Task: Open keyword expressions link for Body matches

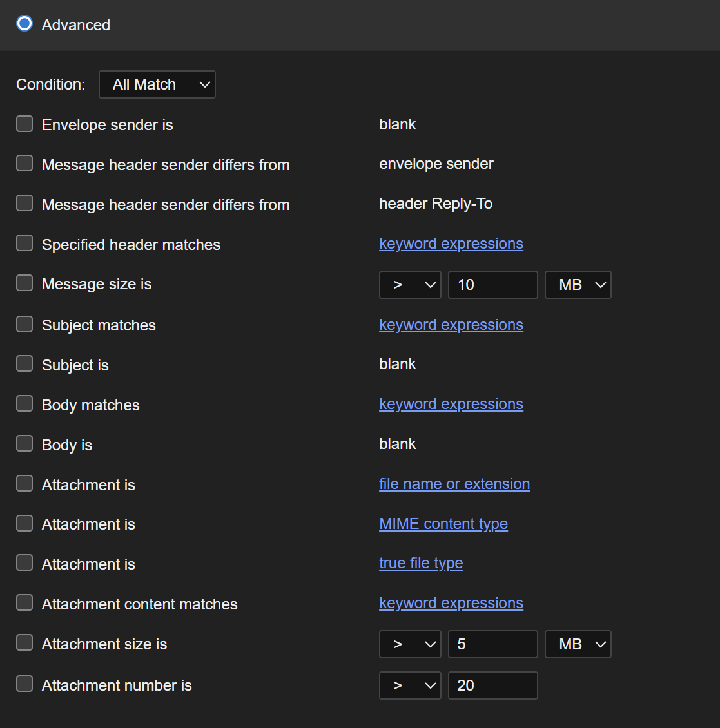Action: coord(451,404)
